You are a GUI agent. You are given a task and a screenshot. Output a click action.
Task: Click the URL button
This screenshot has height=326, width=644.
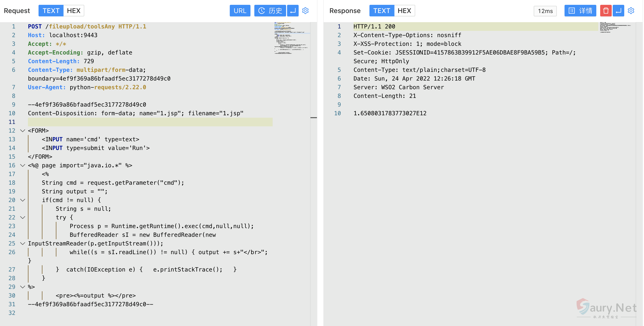click(240, 11)
